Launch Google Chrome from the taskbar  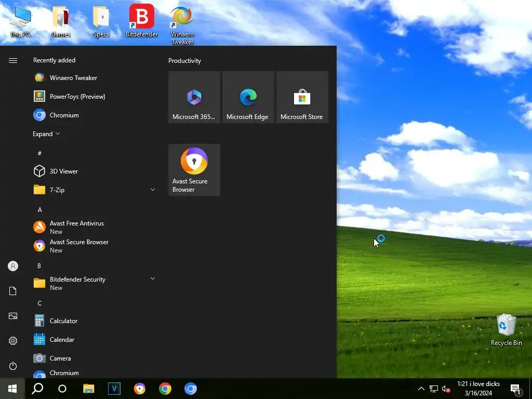pos(165,389)
